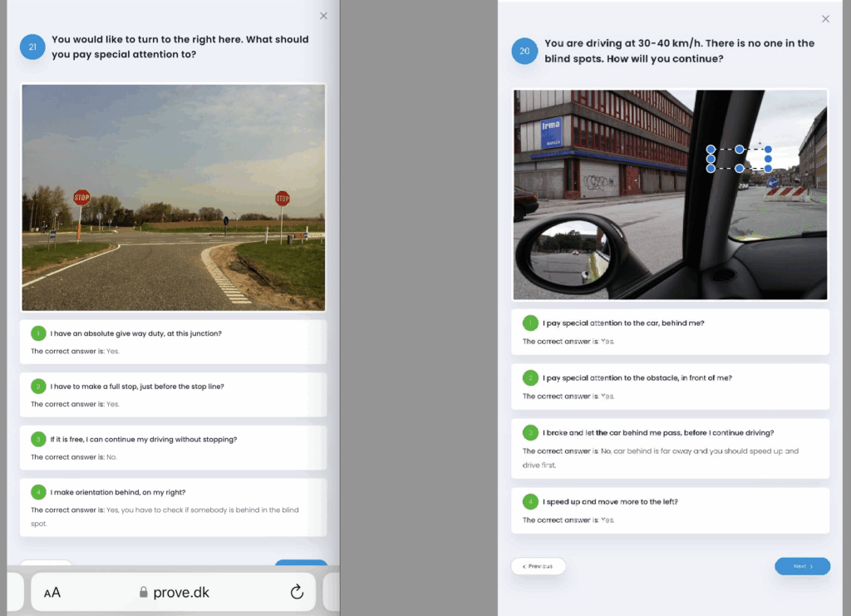The image size is (851, 616).
Task: Select the obstacle in front of me statement
Action: (637, 377)
